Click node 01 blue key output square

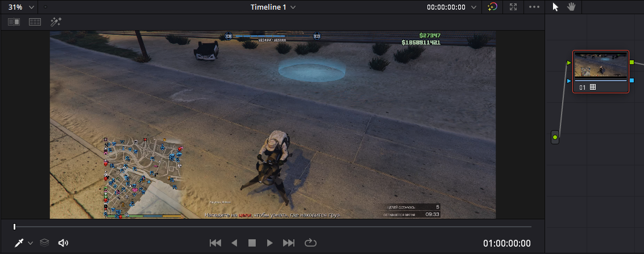631,81
